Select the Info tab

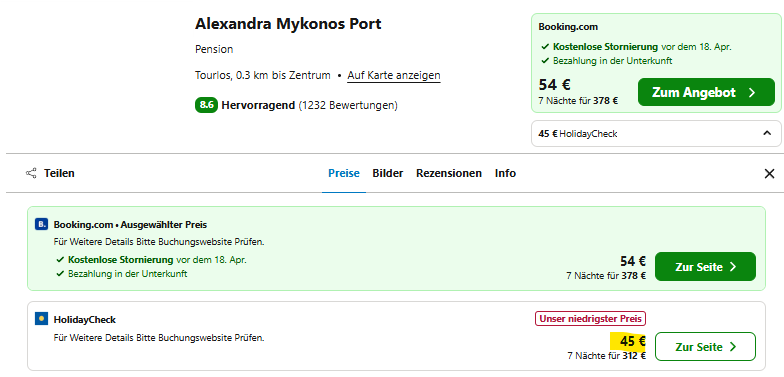point(506,174)
